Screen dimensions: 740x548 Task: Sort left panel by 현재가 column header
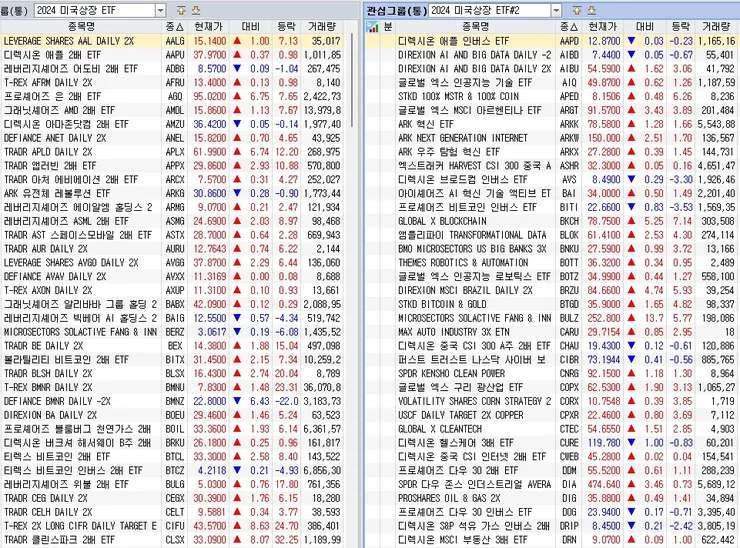pos(208,27)
